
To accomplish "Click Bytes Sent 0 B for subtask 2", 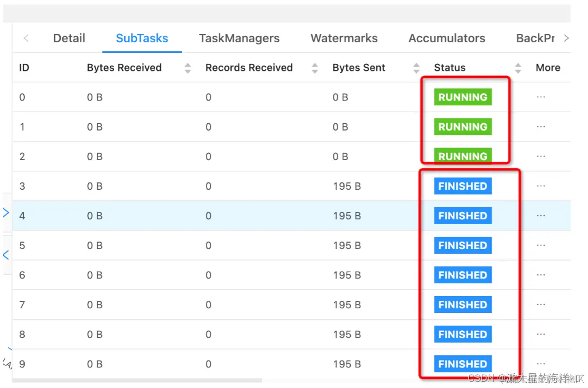I will point(340,156).
